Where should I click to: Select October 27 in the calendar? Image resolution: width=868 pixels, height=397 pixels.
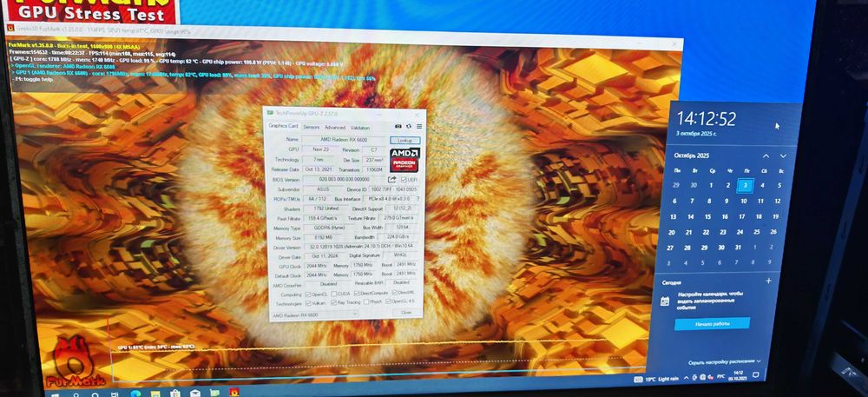pos(670,248)
